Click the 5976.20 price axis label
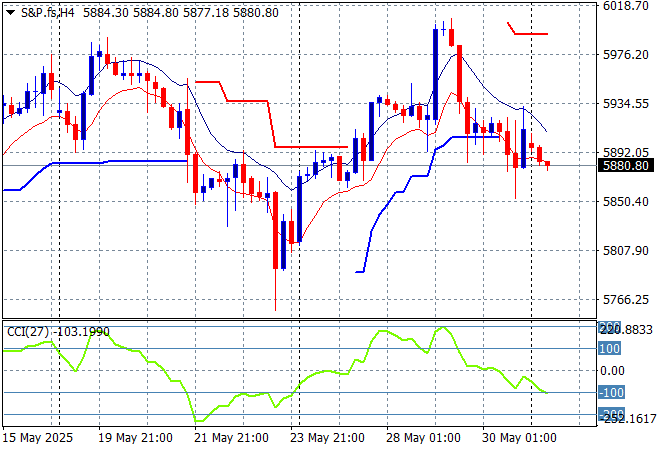This screenshot has width=660, height=450. (627, 55)
